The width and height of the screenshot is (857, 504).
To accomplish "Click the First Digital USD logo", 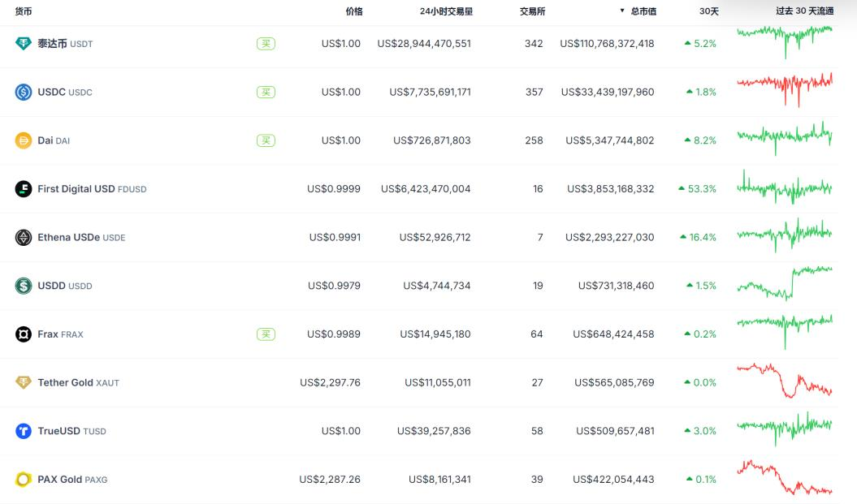I will (x=24, y=189).
